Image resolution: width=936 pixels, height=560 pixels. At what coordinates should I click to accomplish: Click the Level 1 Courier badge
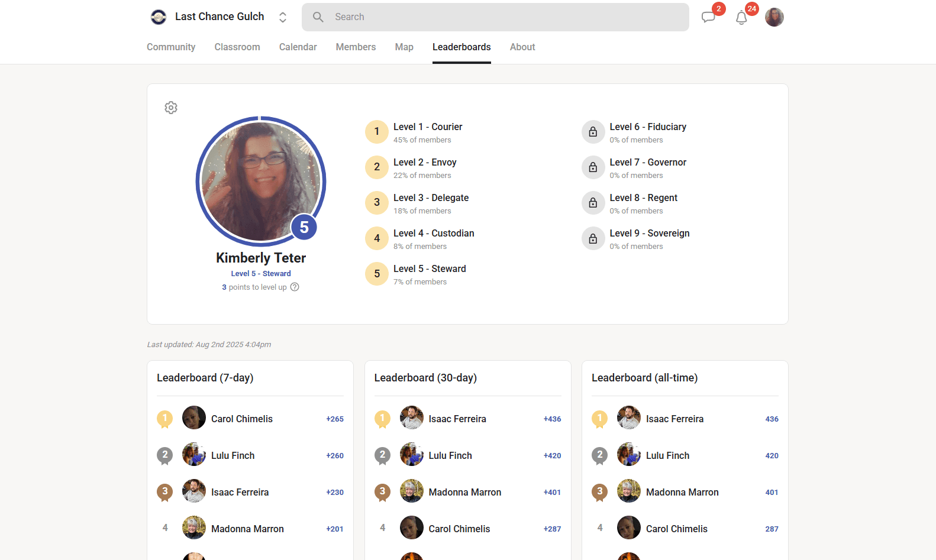[x=377, y=132]
